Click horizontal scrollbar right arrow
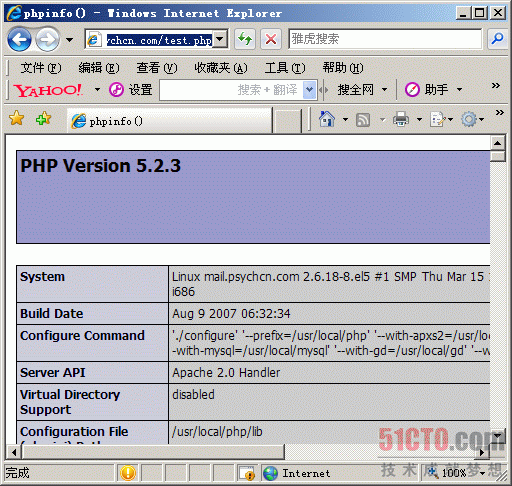This screenshot has height=486, width=512. point(482,452)
